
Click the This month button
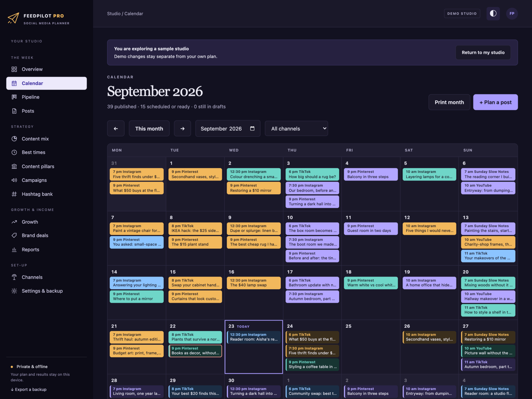pyautogui.click(x=149, y=129)
